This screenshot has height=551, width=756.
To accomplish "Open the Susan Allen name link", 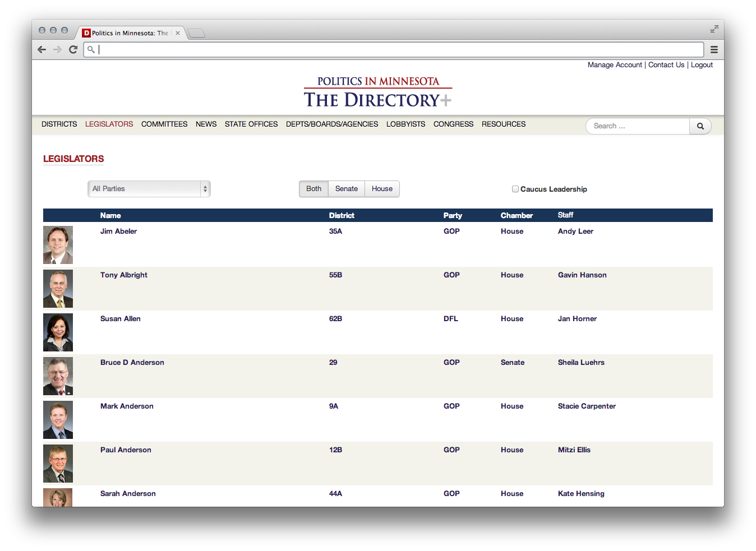I will point(121,318).
